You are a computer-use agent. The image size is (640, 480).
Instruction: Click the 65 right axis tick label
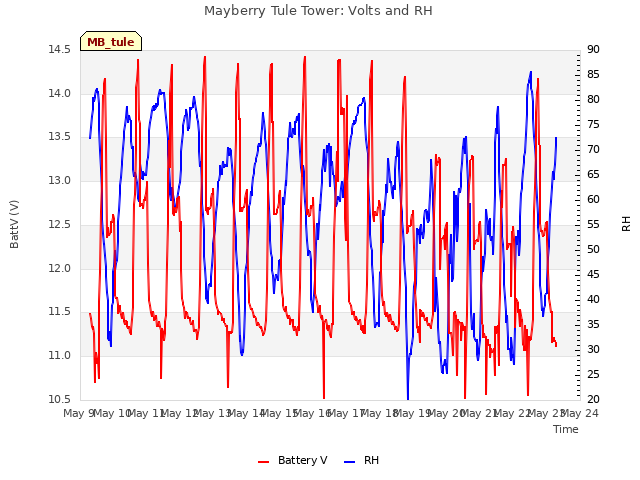[593, 174]
